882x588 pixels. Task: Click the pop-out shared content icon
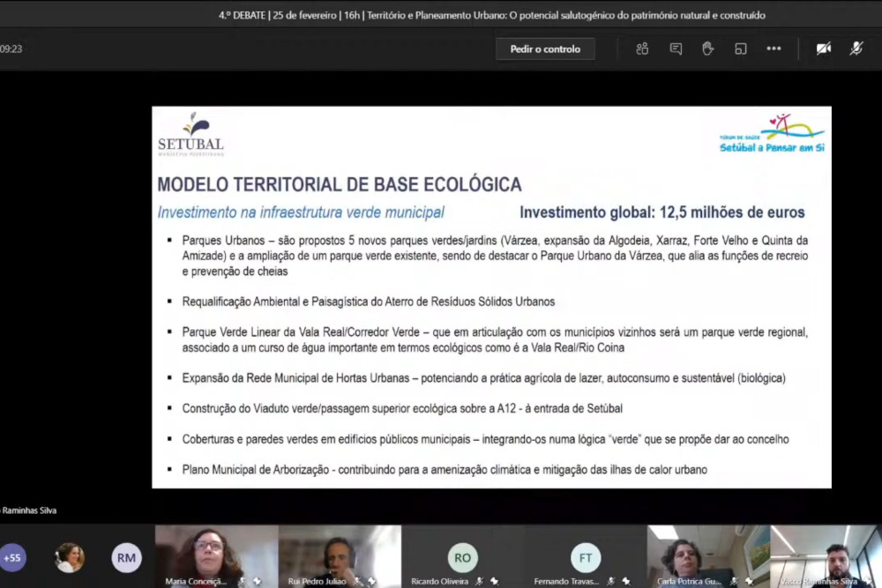(741, 48)
